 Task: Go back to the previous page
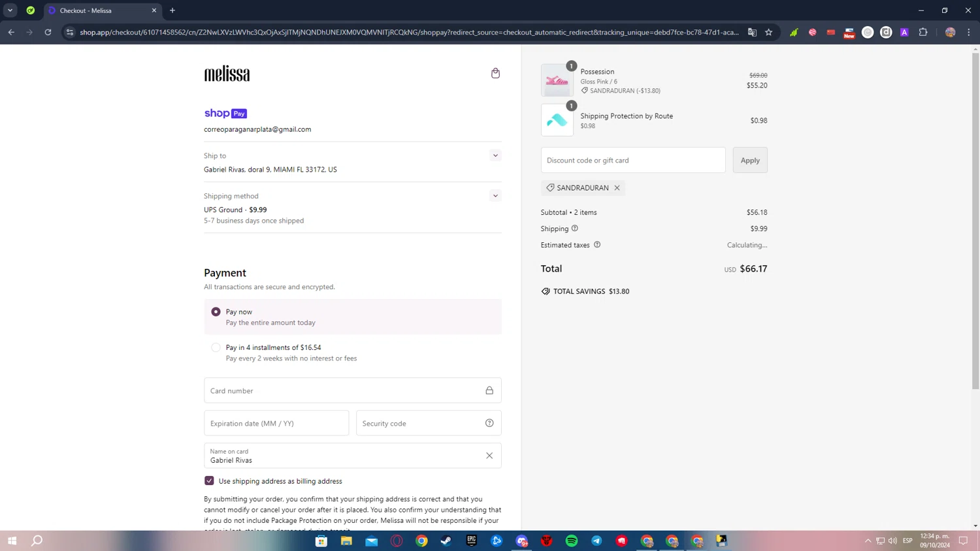tap(11, 32)
